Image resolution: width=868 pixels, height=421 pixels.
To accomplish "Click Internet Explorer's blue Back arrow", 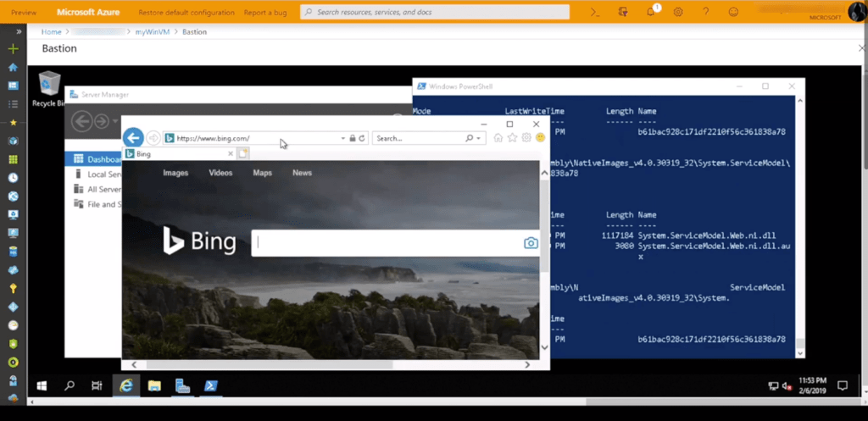I will (133, 138).
